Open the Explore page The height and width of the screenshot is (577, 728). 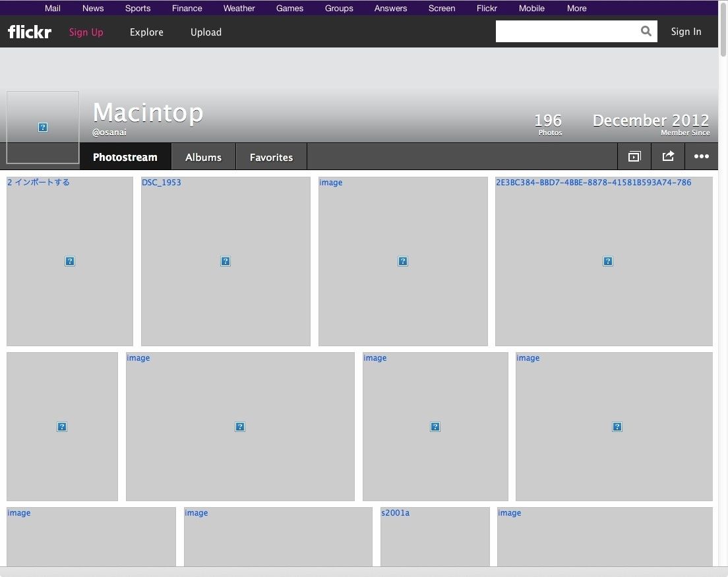(x=146, y=32)
